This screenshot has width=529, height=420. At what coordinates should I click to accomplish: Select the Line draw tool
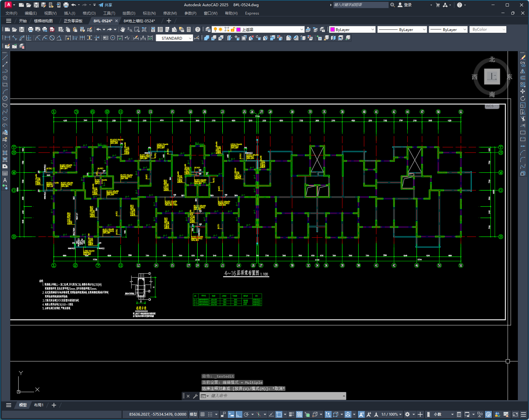pyautogui.click(x=5, y=57)
